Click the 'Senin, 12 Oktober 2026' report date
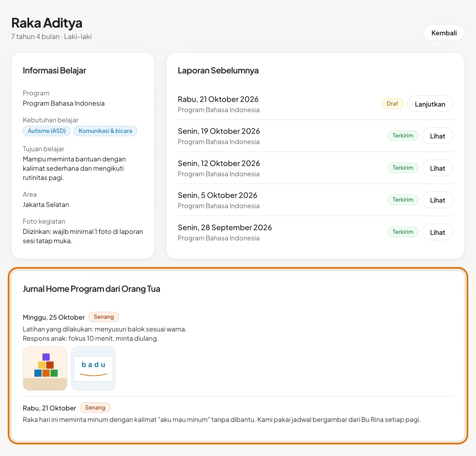Screen dimensions: 476x456 219,163
